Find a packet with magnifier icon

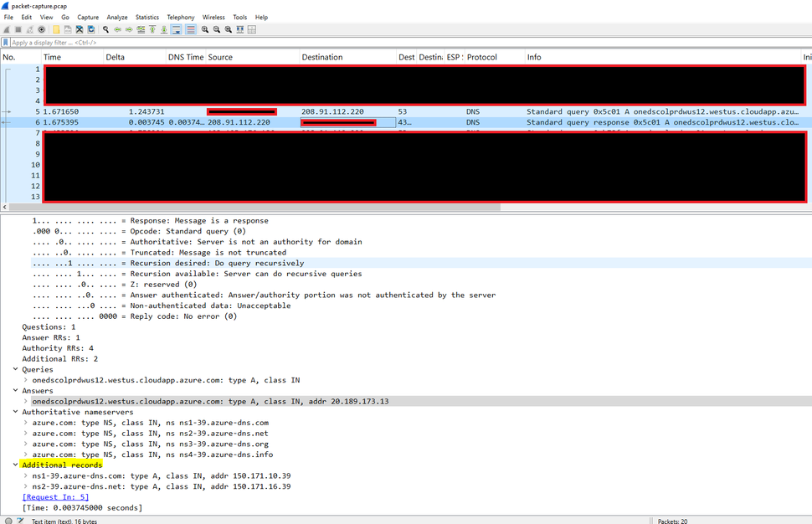[x=105, y=29]
